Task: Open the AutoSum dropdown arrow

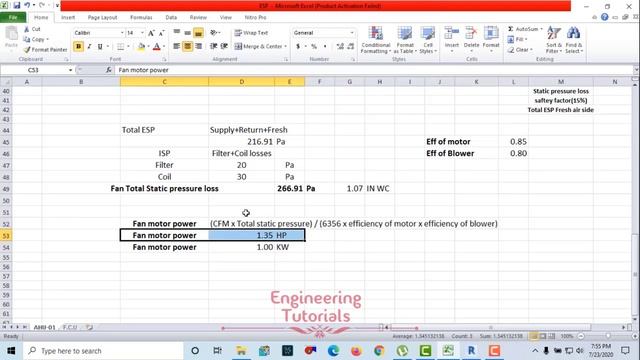Action: [541, 29]
